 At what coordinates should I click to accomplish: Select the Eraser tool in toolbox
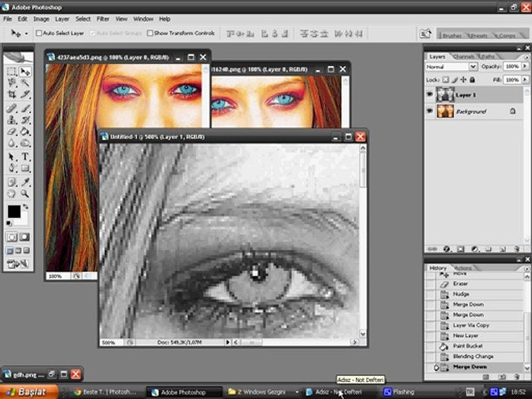coord(12,131)
